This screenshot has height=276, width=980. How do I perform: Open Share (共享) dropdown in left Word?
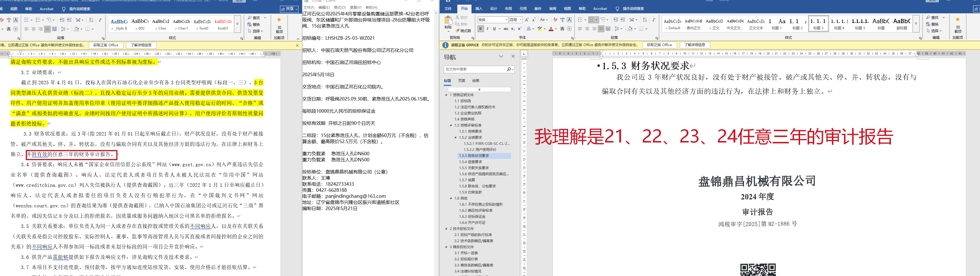point(290,9)
